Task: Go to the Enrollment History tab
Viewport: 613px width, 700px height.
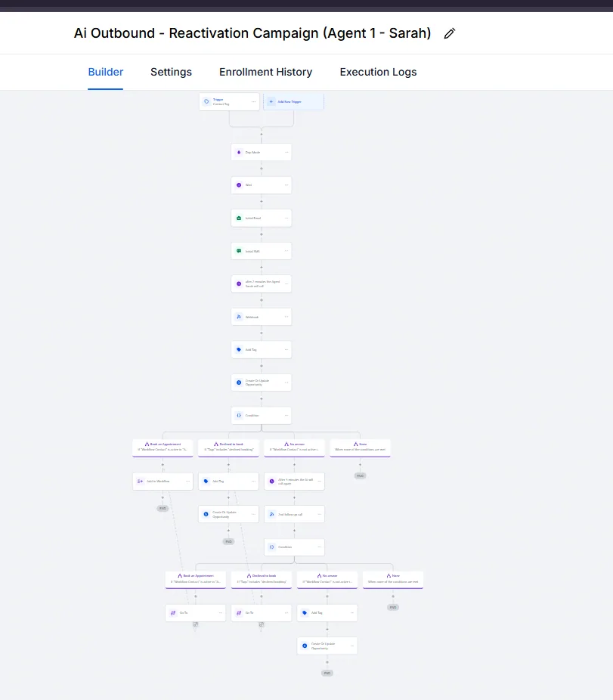Action: [265, 72]
